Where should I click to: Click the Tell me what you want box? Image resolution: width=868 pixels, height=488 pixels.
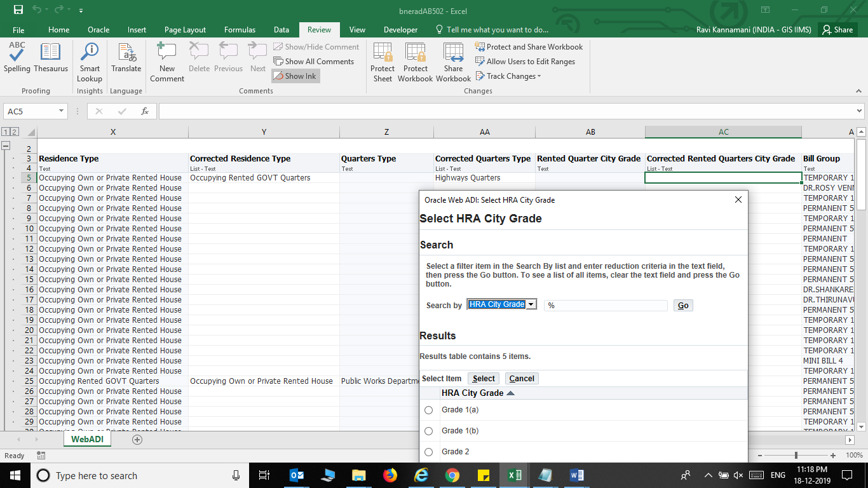click(x=492, y=30)
